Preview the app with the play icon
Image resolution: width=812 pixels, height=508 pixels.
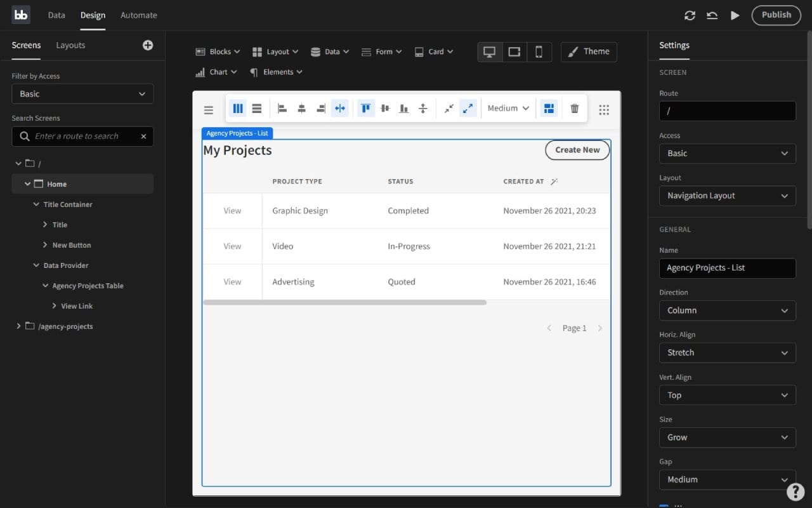pos(735,15)
